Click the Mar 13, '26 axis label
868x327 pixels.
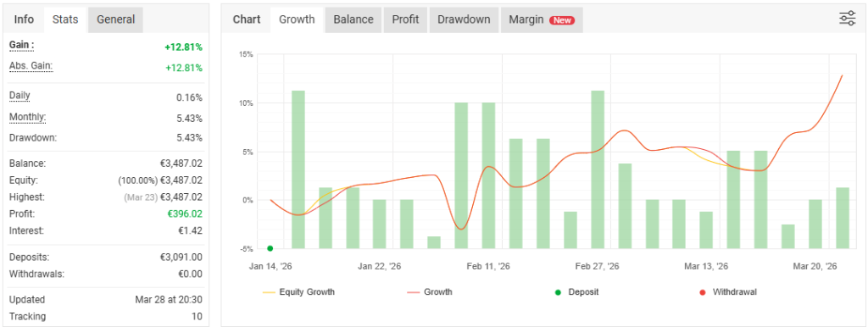point(706,267)
